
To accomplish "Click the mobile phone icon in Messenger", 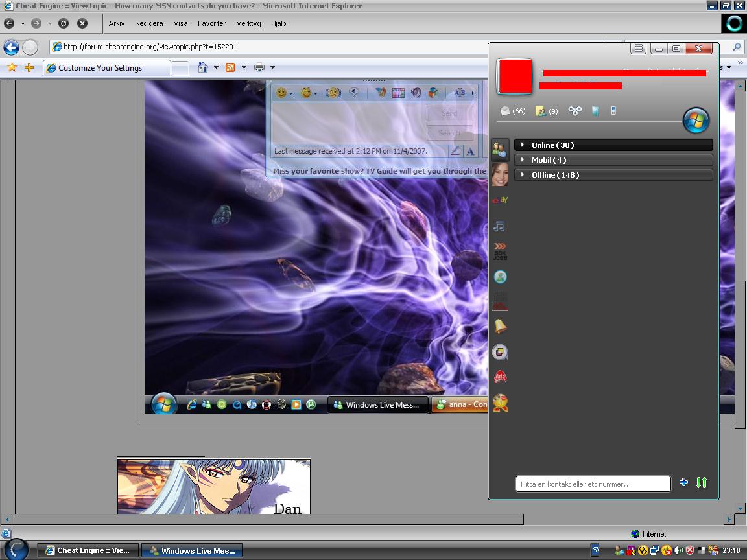I will tap(613, 111).
